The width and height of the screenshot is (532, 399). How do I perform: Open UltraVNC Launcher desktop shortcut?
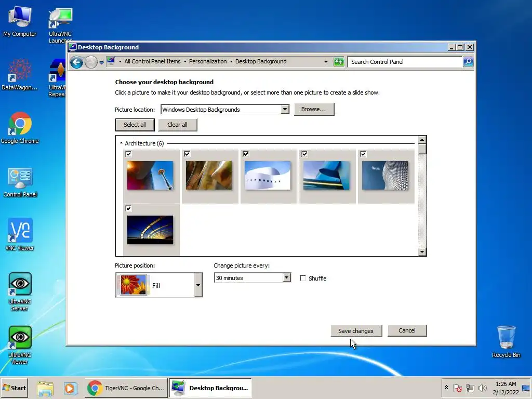click(60, 24)
